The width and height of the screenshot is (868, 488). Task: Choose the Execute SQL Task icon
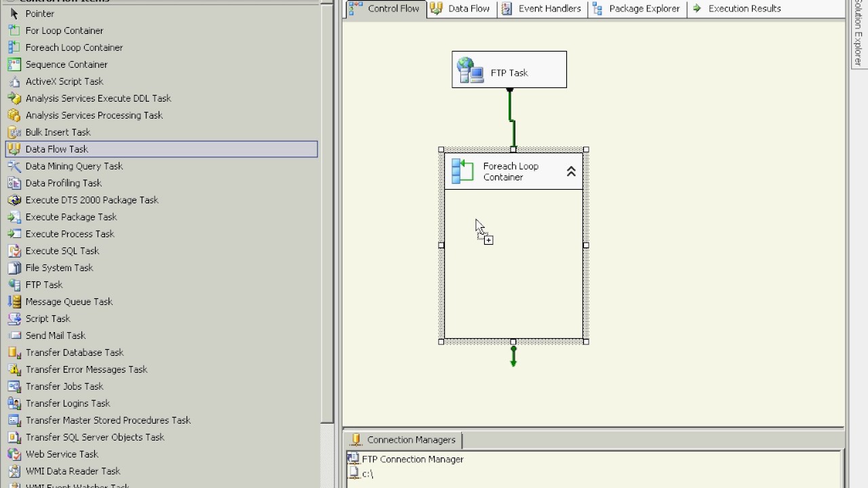click(14, 251)
